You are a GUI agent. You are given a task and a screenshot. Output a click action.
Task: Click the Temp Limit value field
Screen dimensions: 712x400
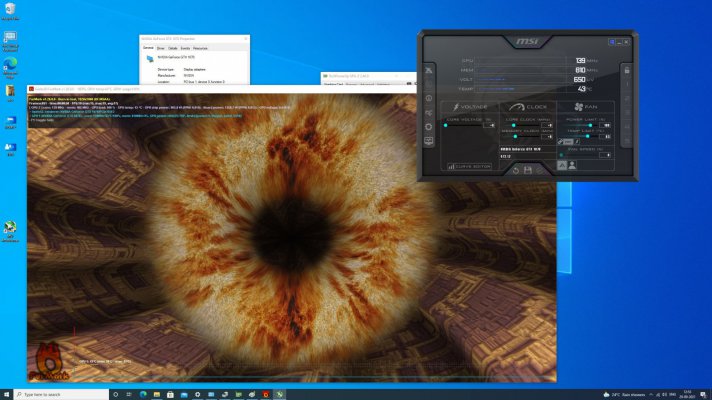pos(605,137)
